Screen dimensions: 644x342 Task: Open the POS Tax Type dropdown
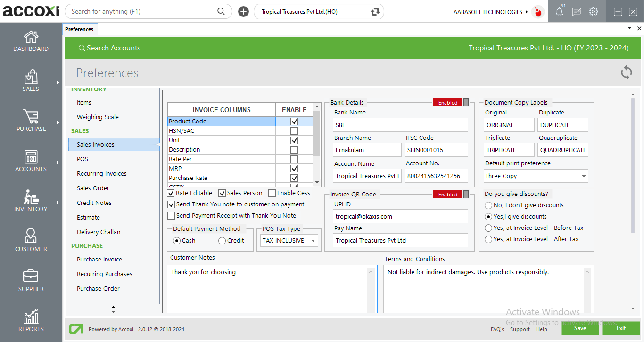pyautogui.click(x=289, y=241)
